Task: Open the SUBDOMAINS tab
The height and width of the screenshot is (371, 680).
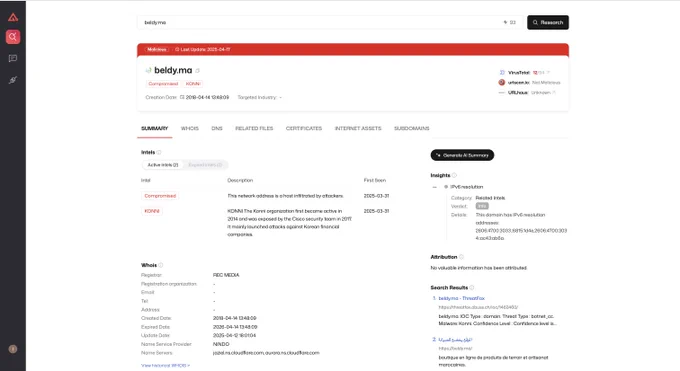Action: 412,128
